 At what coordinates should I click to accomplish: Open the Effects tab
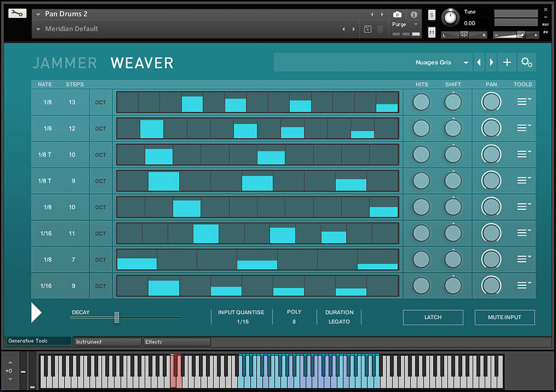[177, 342]
